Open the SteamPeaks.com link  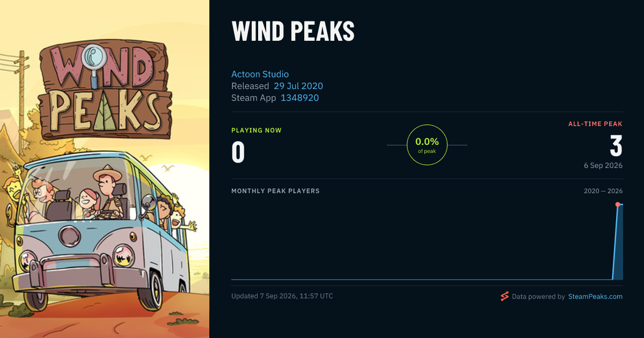coord(595,296)
